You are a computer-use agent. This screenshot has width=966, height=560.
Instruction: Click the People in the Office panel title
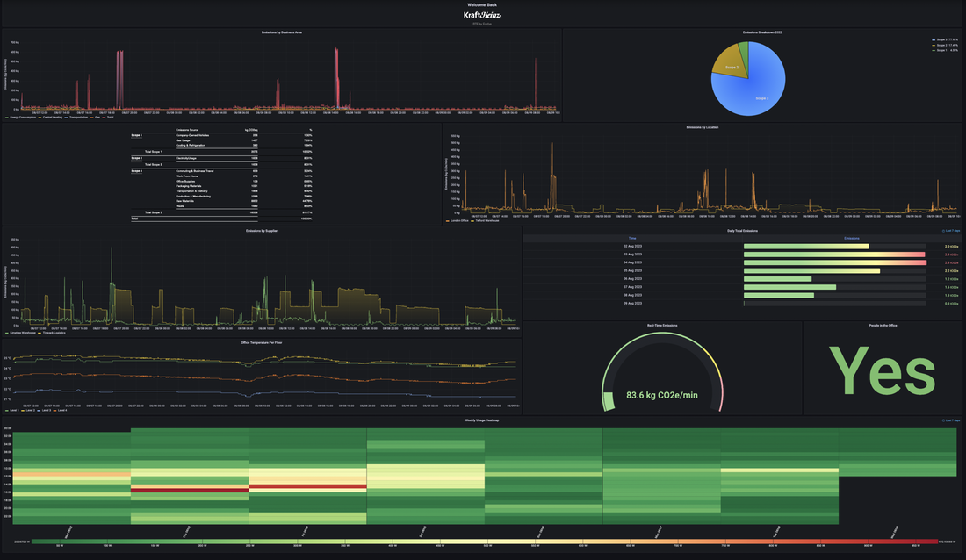885,326
